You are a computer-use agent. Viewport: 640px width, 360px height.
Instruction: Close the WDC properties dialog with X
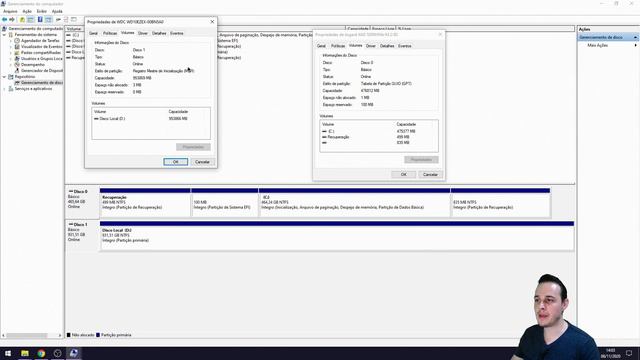(212, 22)
